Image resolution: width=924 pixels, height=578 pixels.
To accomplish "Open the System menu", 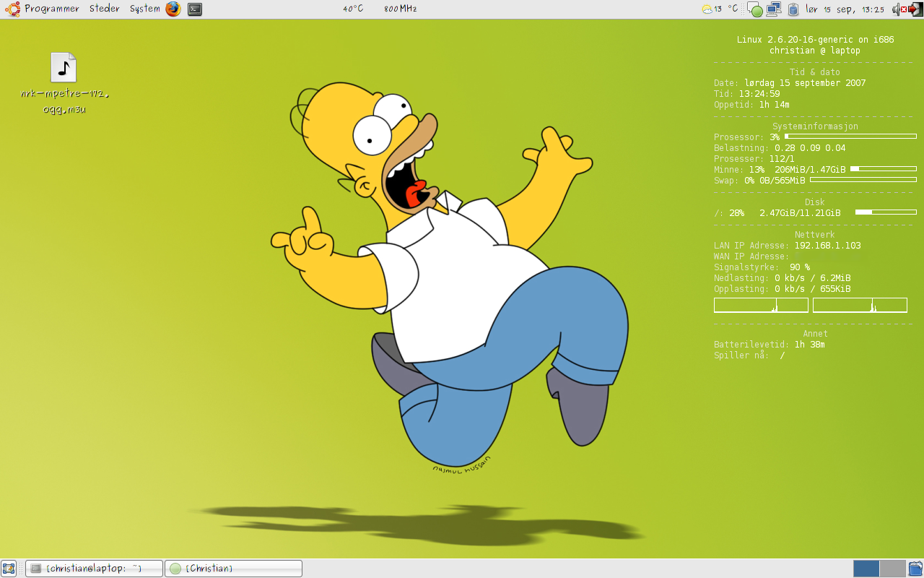I will pos(145,9).
